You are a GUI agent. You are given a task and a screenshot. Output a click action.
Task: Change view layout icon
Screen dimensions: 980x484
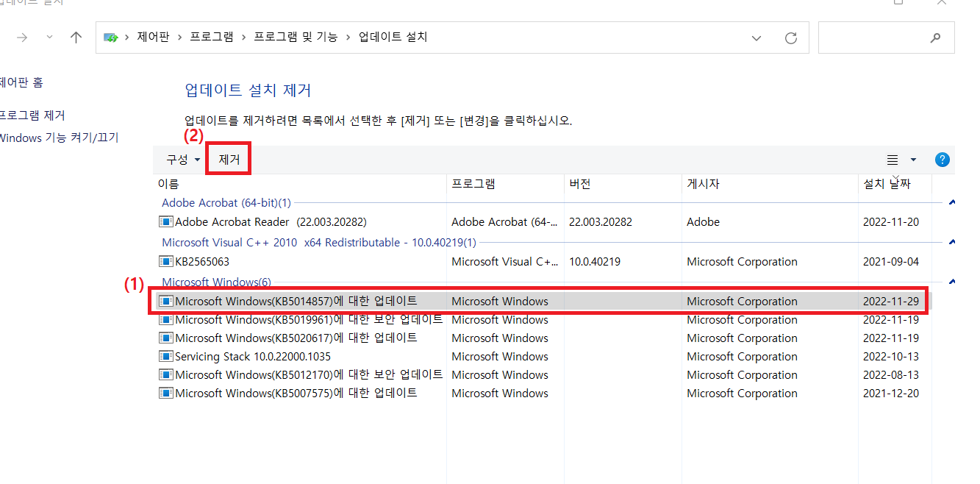pyautogui.click(x=893, y=160)
